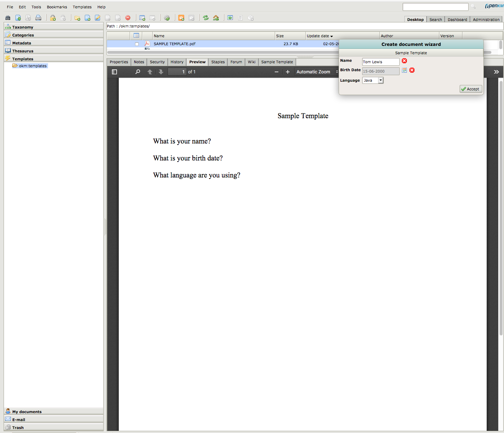The image size is (504, 433).
Task: Switch to the Security tab
Action: click(x=157, y=62)
